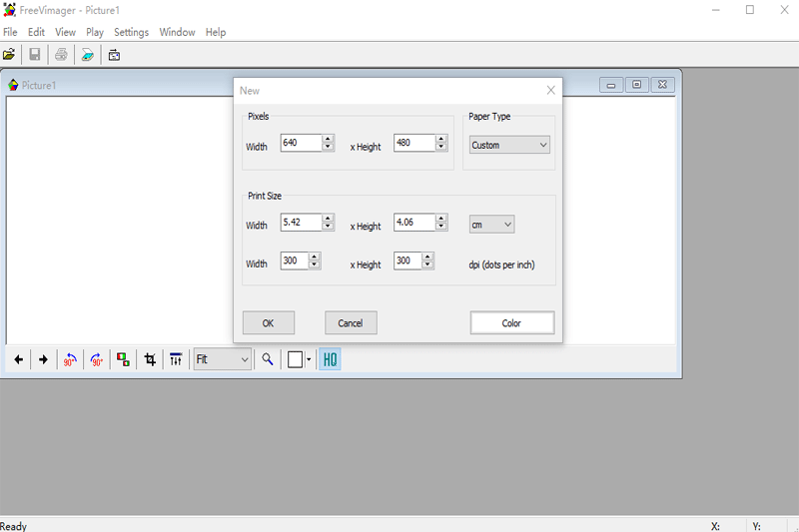Click the magnifier zoom icon
Image resolution: width=799 pixels, height=532 pixels.
pos(268,359)
